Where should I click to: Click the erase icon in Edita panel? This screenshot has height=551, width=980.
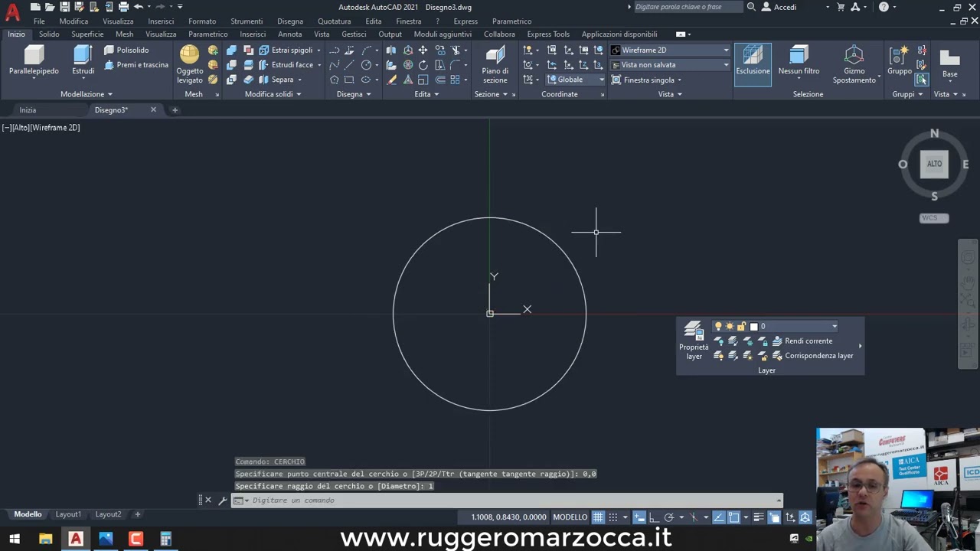[x=392, y=80]
